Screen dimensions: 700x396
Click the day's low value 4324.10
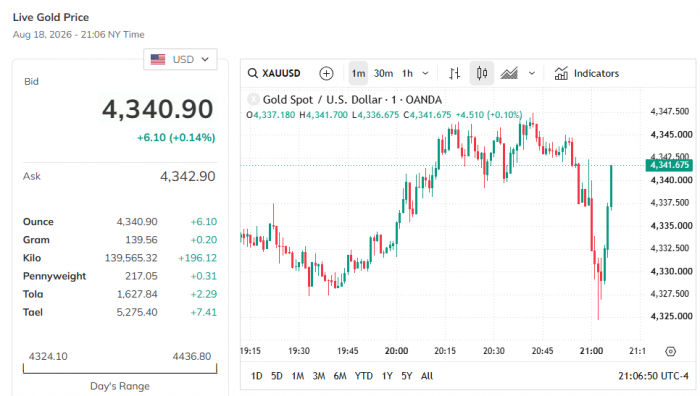click(x=48, y=356)
